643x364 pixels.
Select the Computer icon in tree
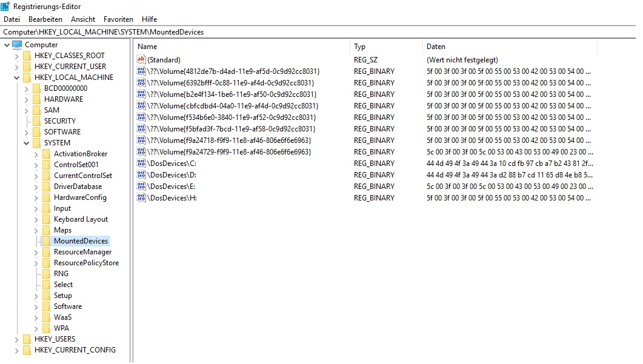tap(17, 44)
